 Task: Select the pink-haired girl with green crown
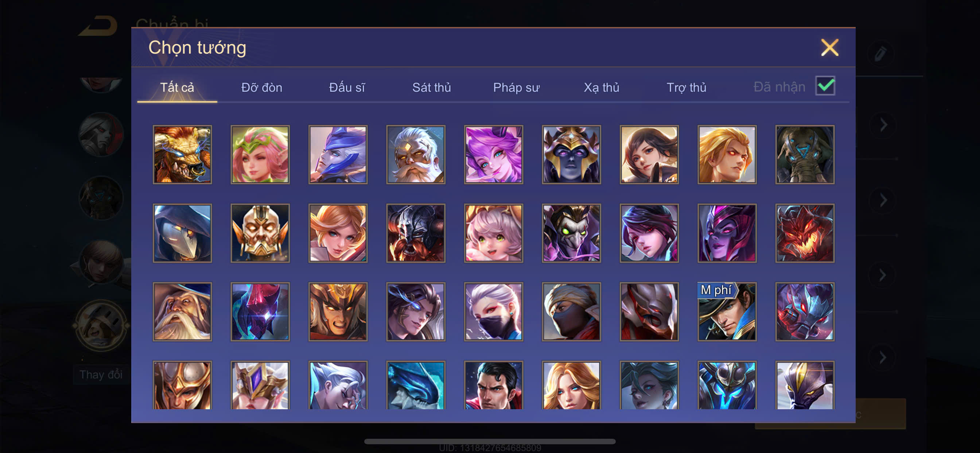(x=260, y=155)
